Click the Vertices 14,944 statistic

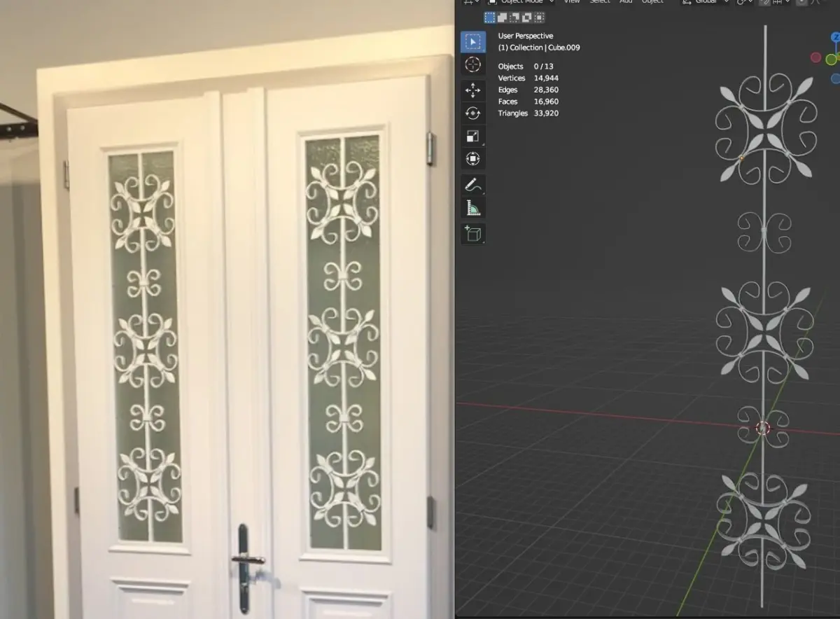528,78
